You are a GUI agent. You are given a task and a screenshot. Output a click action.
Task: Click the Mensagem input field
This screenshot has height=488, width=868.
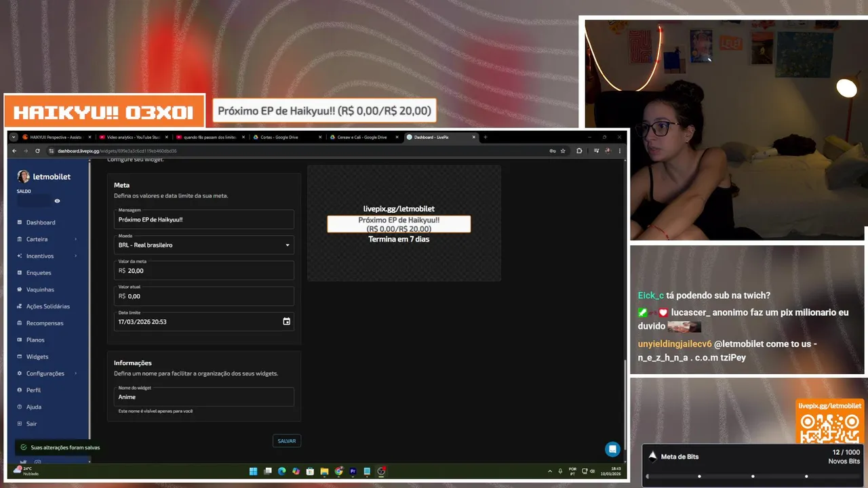tap(204, 219)
